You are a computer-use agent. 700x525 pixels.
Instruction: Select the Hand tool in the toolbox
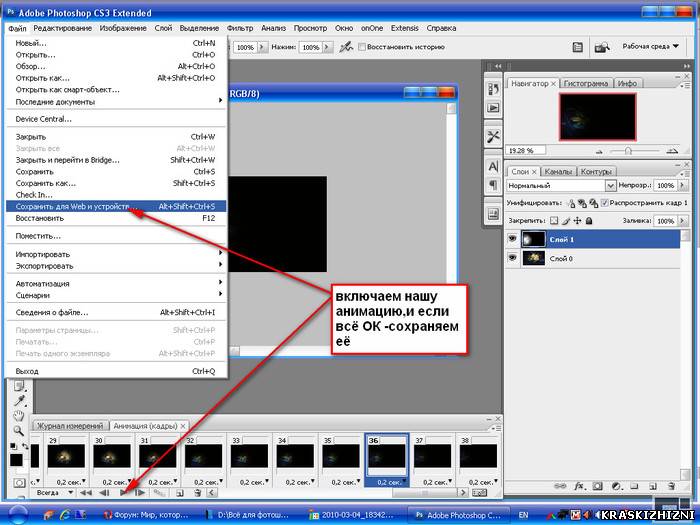[18, 416]
